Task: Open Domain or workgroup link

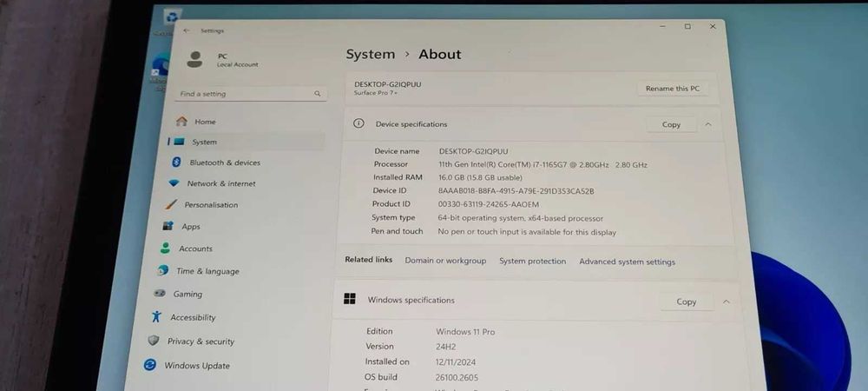Action: coord(445,261)
